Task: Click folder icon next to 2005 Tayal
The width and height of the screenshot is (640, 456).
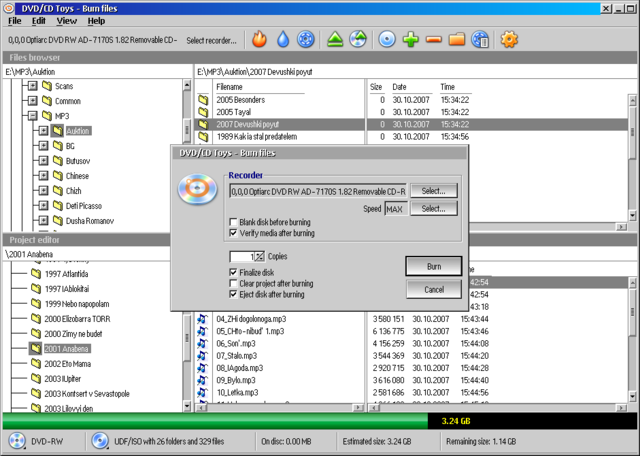Action: (x=203, y=112)
